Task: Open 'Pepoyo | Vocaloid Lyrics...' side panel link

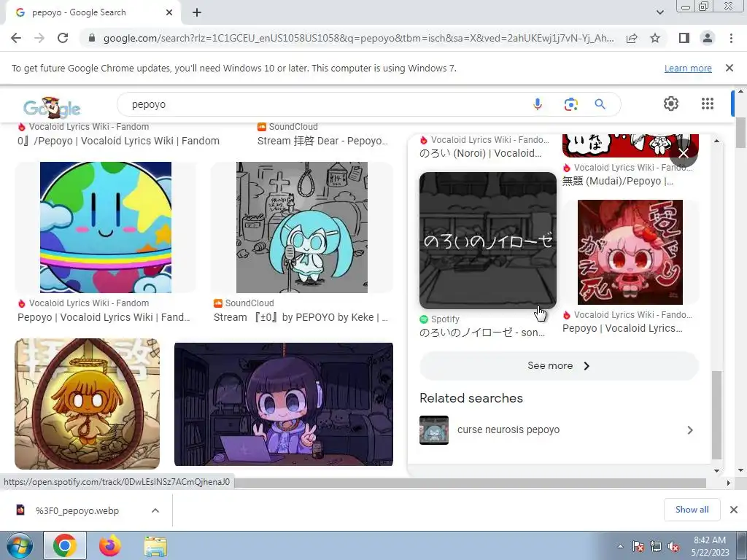Action: 622,328
